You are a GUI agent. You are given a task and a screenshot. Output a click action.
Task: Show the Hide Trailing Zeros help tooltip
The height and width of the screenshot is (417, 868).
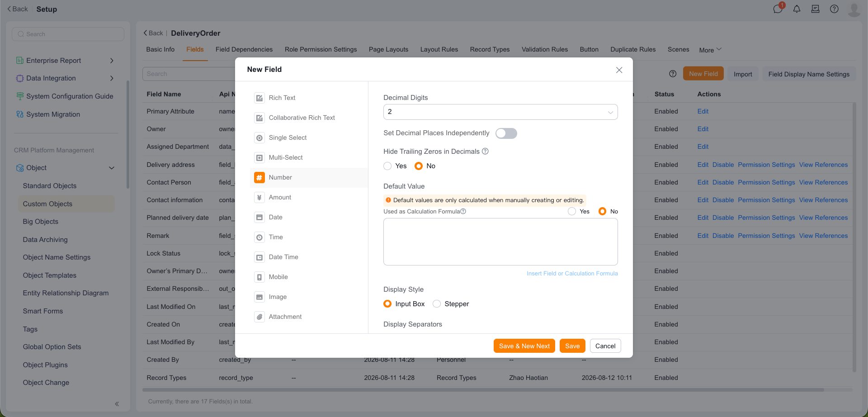(x=485, y=151)
